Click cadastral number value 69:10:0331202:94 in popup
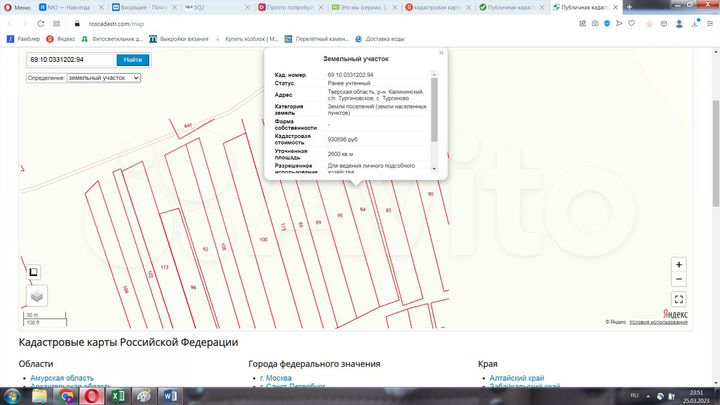This screenshot has width=720, height=405. click(x=350, y=74)
